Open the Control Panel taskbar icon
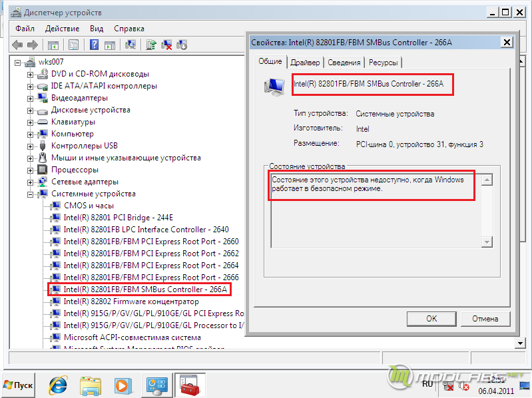This screenshot has width=532, height=398. tap(156, 386)
